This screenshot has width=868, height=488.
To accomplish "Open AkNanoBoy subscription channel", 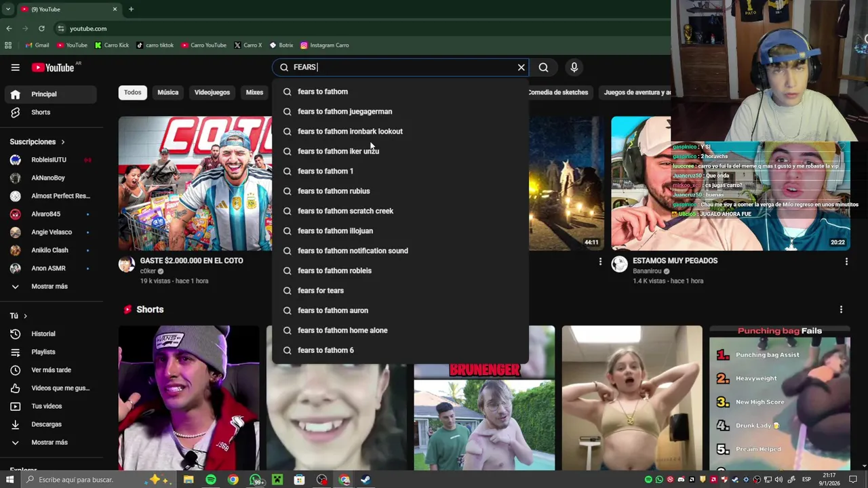I will [51, 178].
